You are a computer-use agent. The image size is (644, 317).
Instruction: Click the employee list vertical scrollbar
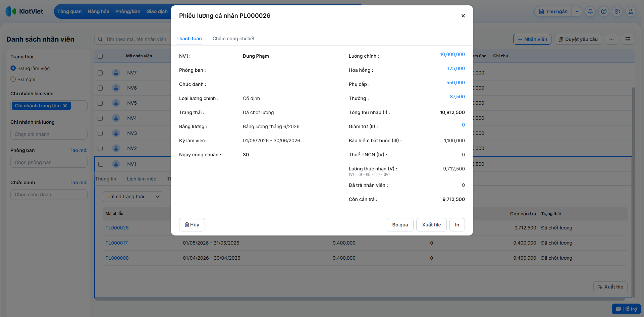(x=633, y=192)
